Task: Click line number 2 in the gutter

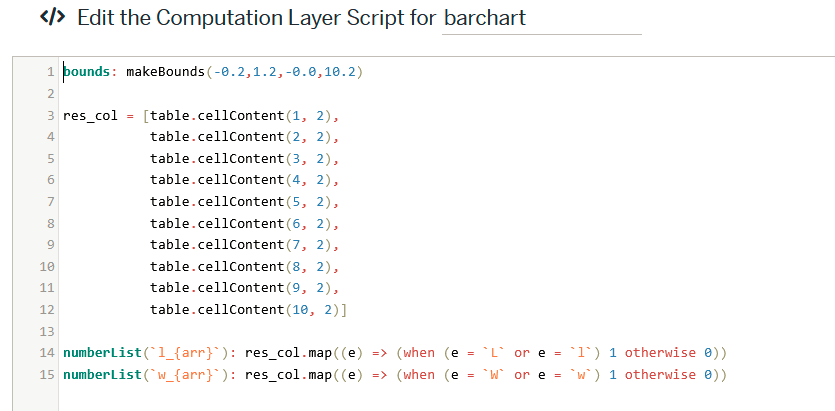Action: 51,94
